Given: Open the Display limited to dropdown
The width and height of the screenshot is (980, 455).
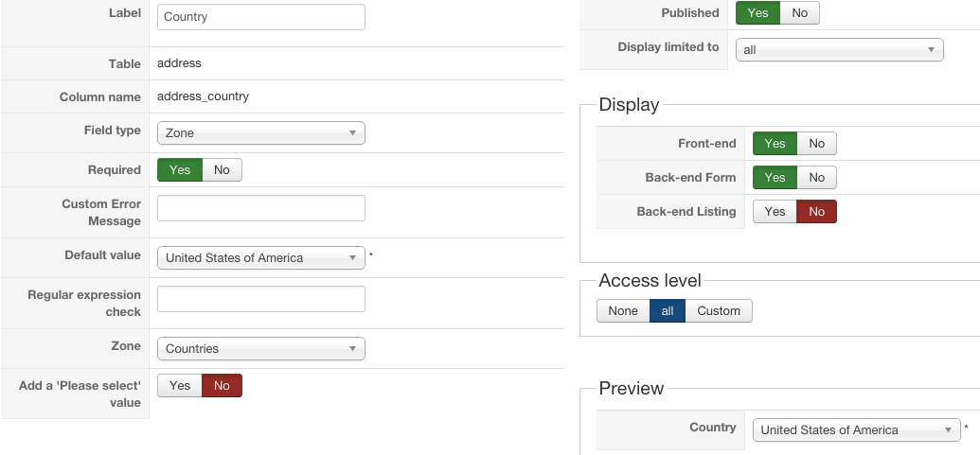Looking at the screenshot, I should [839, 50].
